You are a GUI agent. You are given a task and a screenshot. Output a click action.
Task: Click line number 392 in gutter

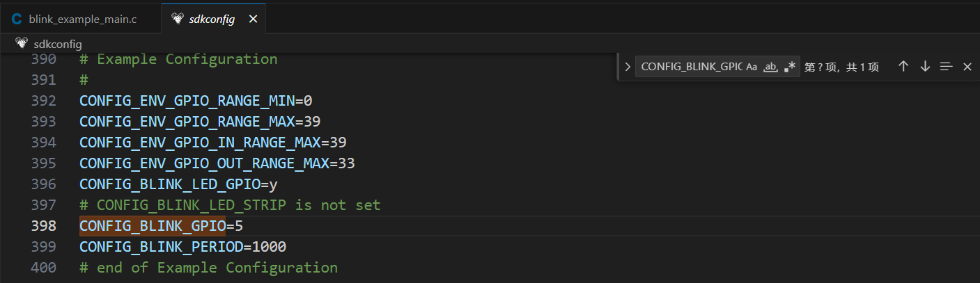click(43, 101)
